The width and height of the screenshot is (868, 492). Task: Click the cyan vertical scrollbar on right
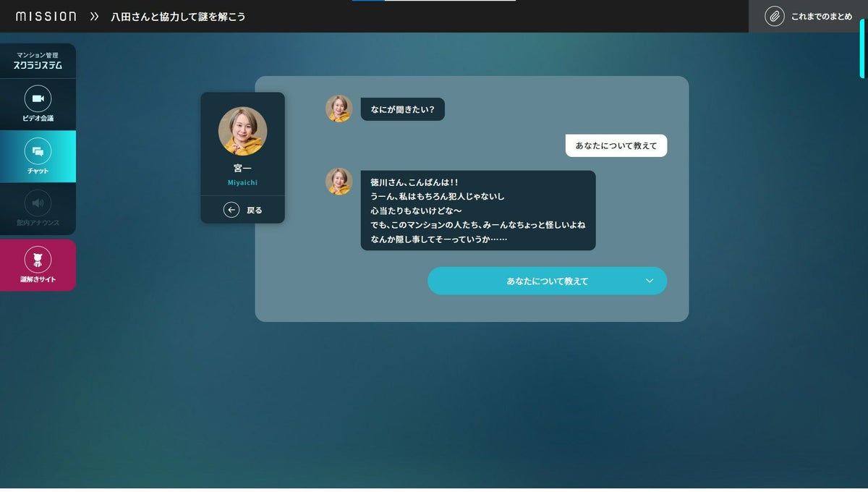pyautogui.click(x=861, y=48)
